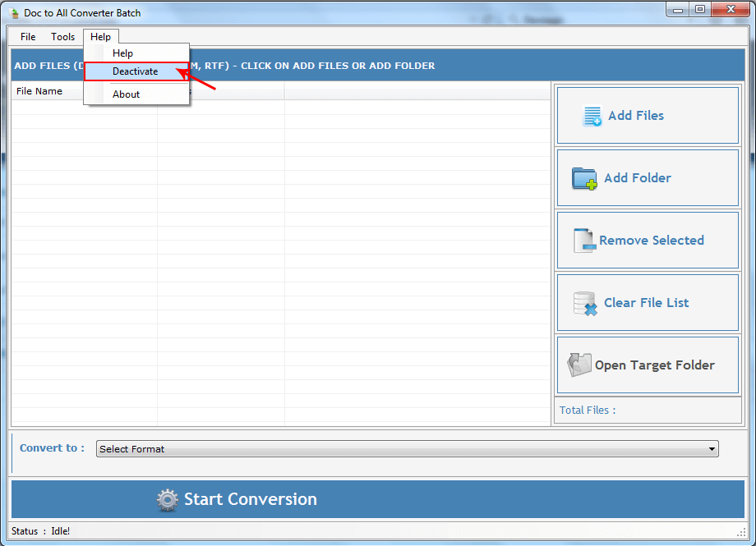Click the Add Folder button label

coord(638,178)
